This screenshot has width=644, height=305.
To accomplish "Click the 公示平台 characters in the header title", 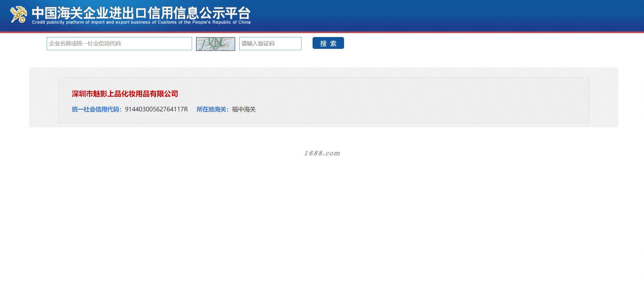I will click(x=225, y=13).
